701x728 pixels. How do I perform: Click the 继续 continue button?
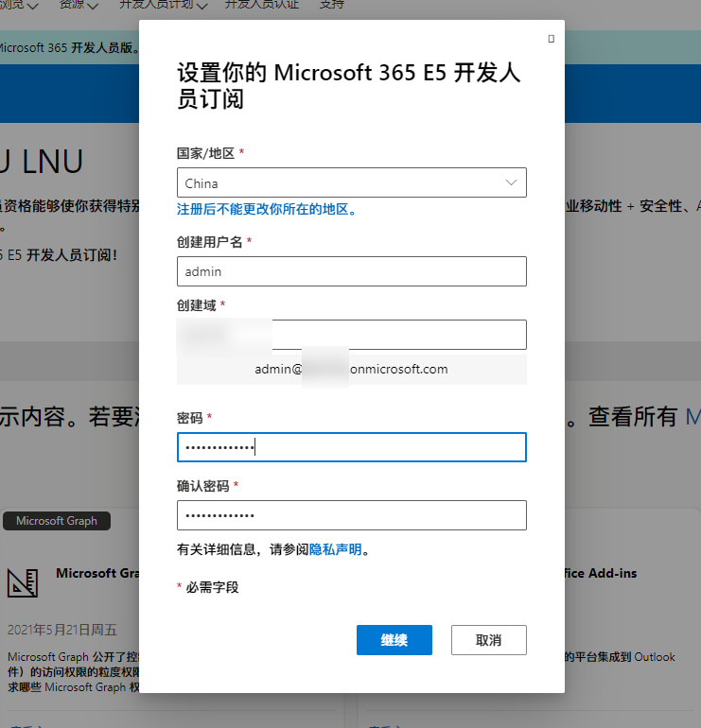[394, 640]
